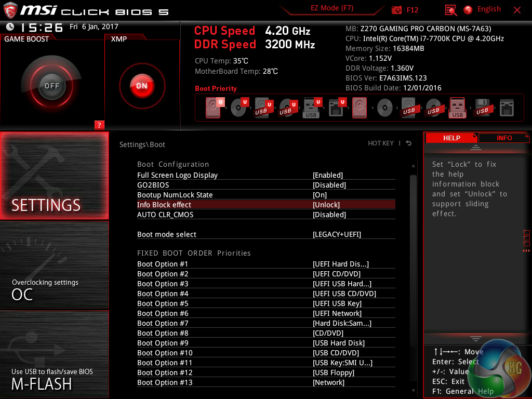Switch to the INFO tab

coord(504,138)
